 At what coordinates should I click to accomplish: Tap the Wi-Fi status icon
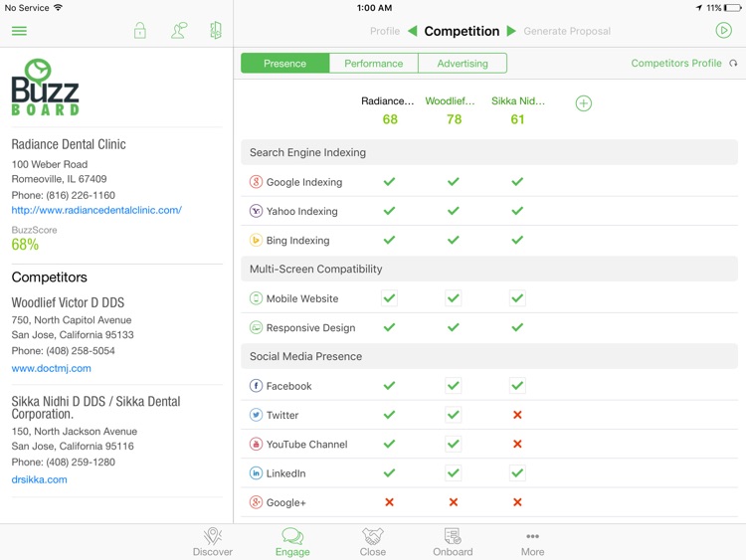pyautogui.click(x=58, y=7)
